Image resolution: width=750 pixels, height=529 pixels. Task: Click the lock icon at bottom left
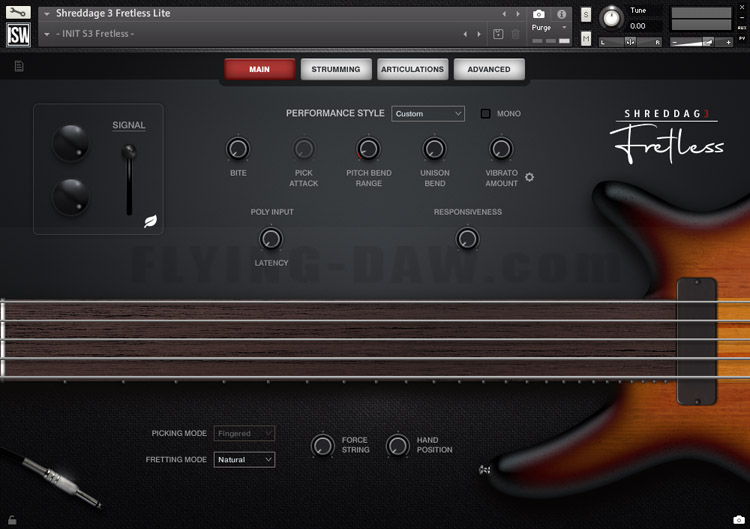[12, 520]
